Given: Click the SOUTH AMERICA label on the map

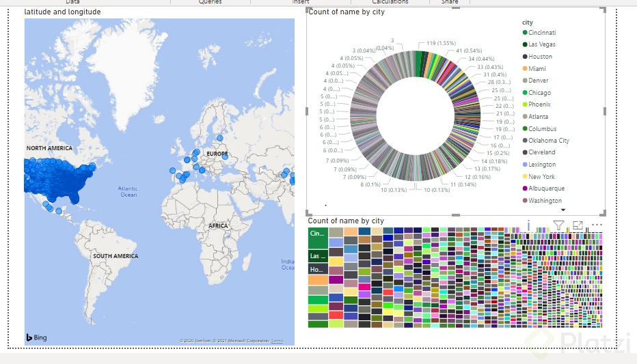Looking at the screenshot, I should coord(116,256).
